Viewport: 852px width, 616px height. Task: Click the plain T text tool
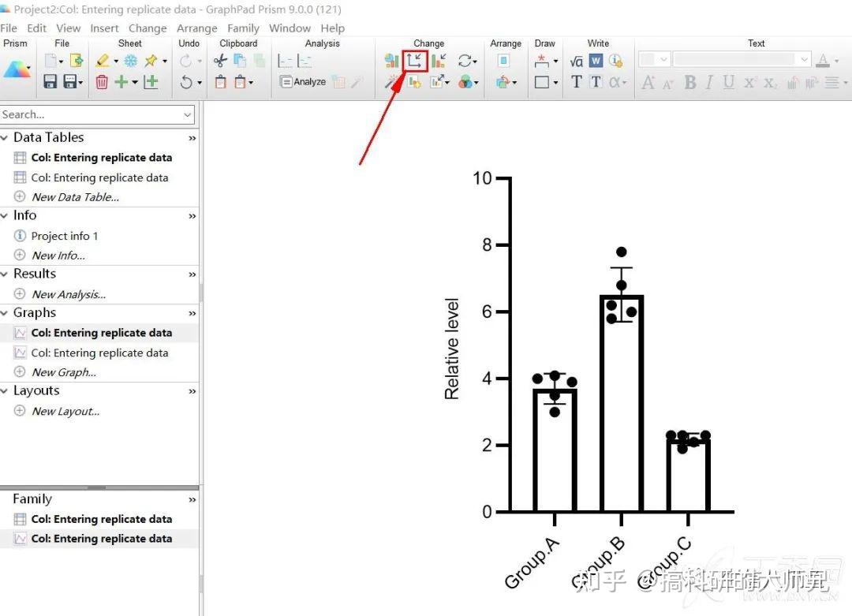click(x=577, y=82)
